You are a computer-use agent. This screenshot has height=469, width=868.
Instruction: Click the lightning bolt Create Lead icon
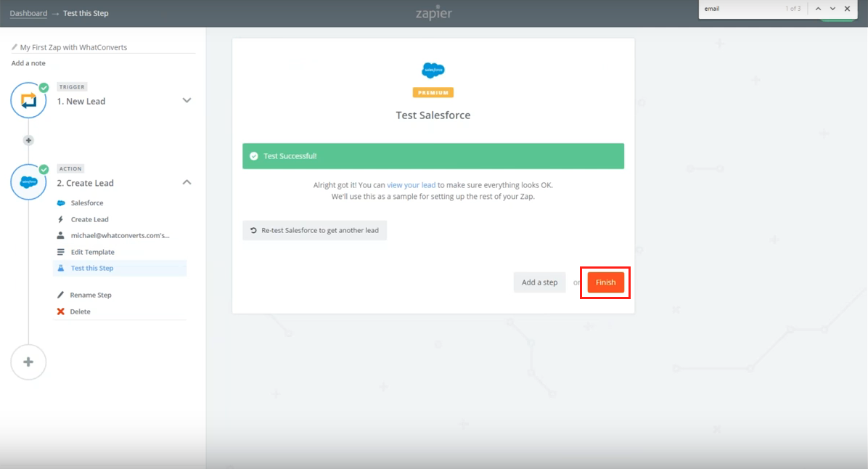tap(61, 219)
